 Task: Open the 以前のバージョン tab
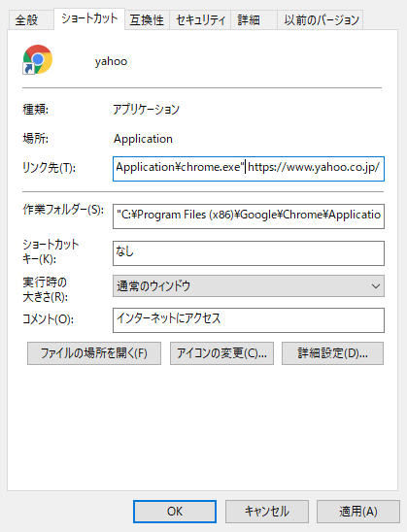point(321,20)
